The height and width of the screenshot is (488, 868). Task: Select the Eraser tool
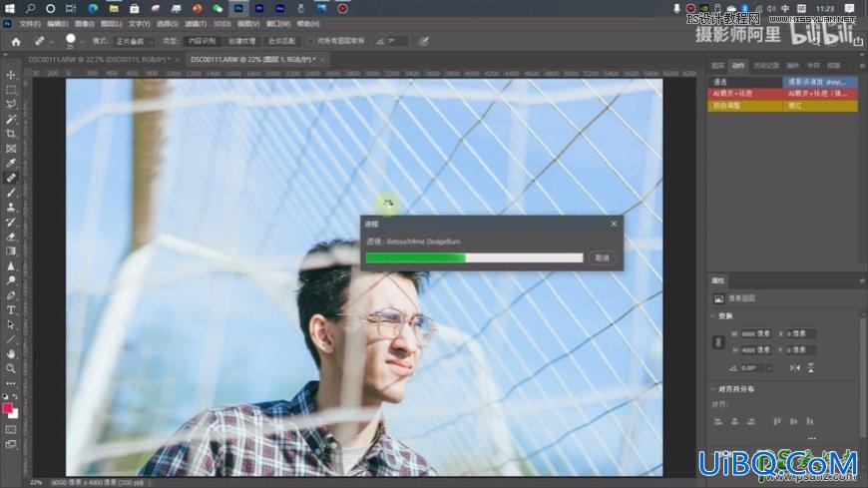click(x=11, y=237)
